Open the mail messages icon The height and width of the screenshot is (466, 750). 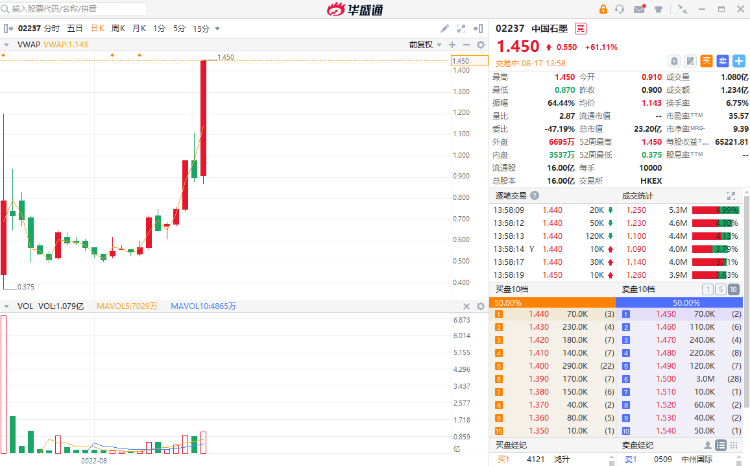point(640,9)
